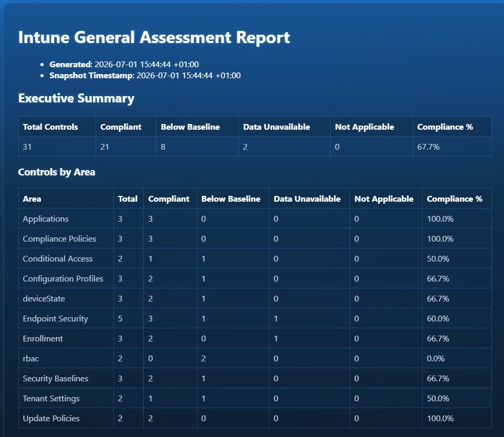This screenshot has height=437, width=504.
Task: Click the Tenant Settings row label
Action: point(51,399)
